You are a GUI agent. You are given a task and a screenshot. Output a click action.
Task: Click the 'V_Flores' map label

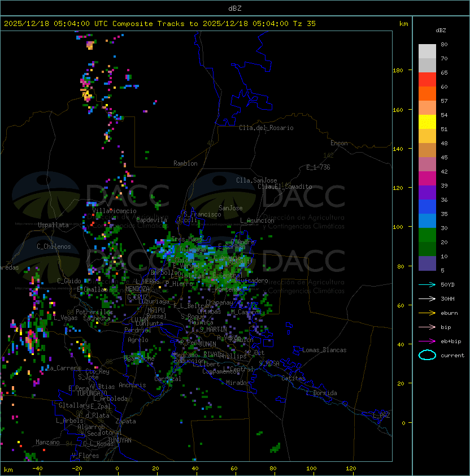pyautogui.click(x=85, y=456)
